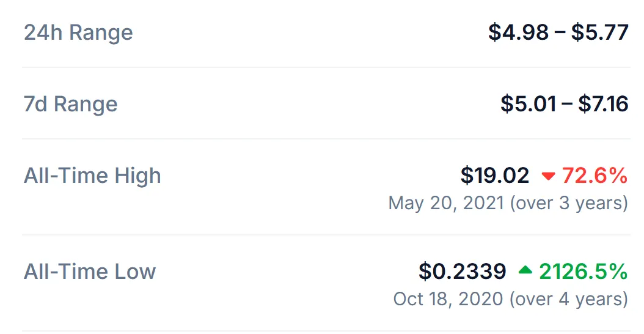The width and height of the screenshot is (644, 334).
Task: Click the $4.98 24h low value
Action: click(518, 32)
